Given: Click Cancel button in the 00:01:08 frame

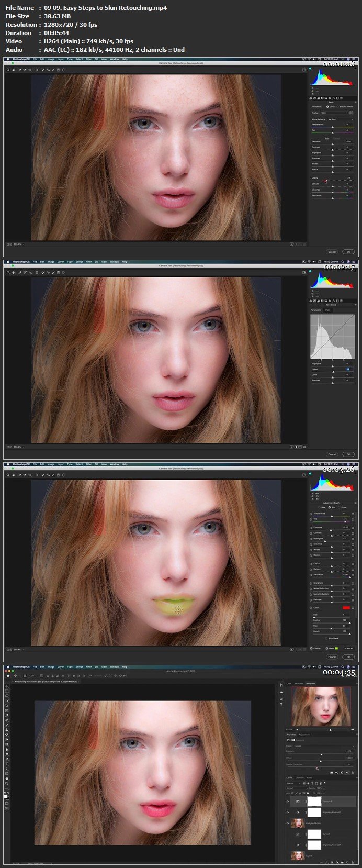Looking at the screenshot, I should [332, 252].
